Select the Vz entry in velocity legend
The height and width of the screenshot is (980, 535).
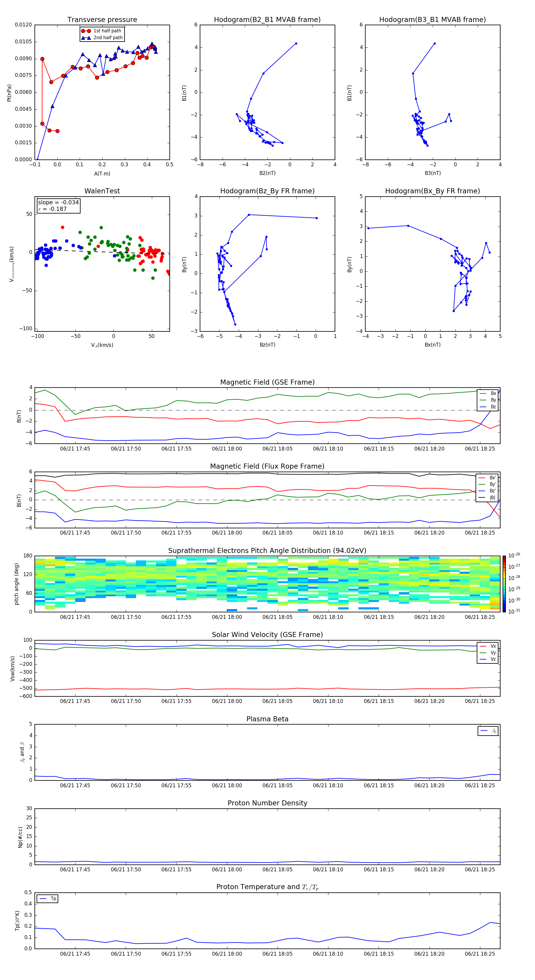488,659
